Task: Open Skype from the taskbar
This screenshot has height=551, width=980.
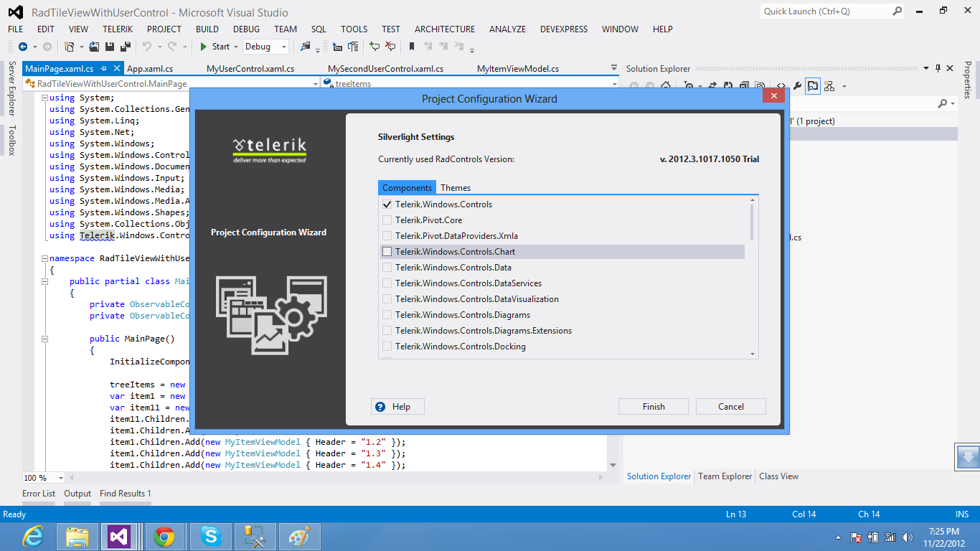Action: coord(209,536)
